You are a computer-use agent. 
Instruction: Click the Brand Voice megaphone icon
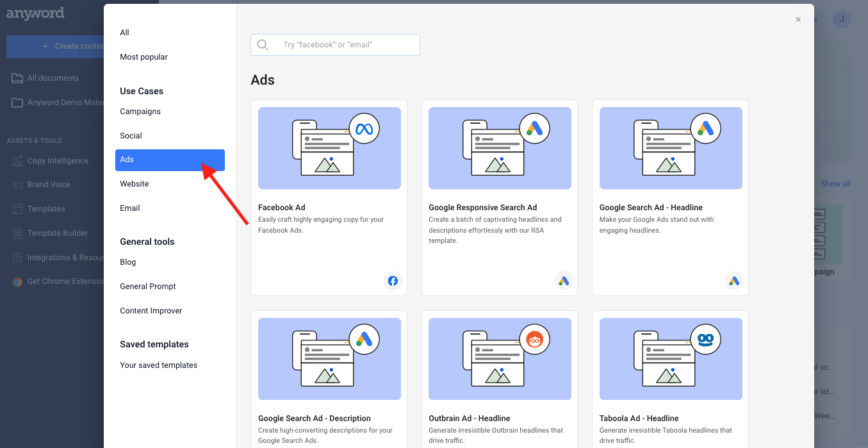(x=17, y=185)
